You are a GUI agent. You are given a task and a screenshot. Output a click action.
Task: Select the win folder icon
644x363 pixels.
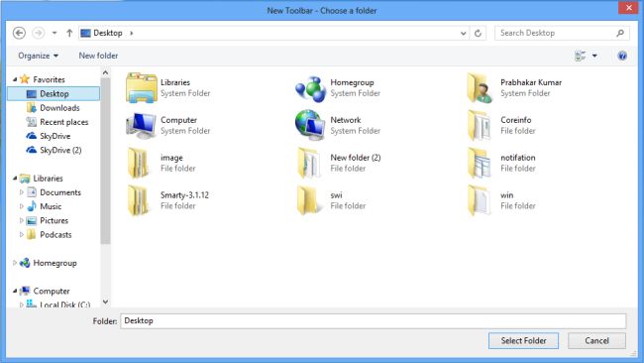[480, 200]
